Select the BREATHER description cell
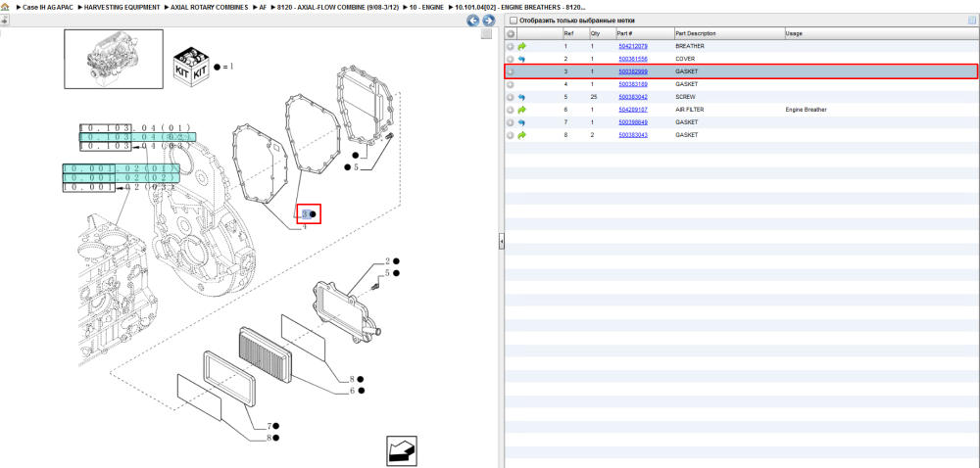The image size is (980, 468). [x=690, y=46]
